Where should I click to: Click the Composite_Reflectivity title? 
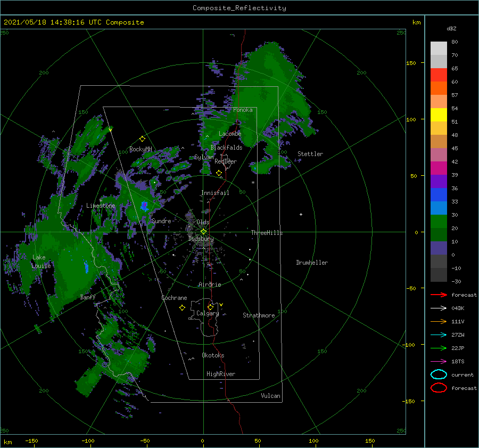(x=240, y=8)
